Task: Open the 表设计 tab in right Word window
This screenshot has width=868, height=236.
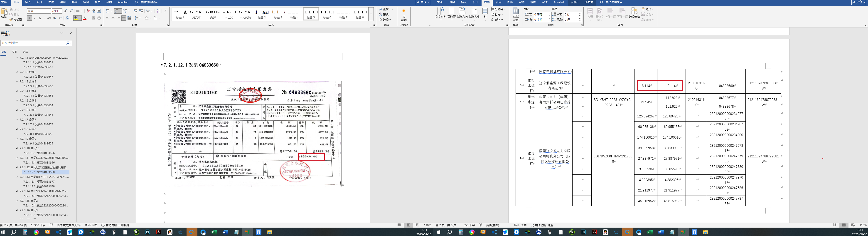Action: click(x=575, y=2)
